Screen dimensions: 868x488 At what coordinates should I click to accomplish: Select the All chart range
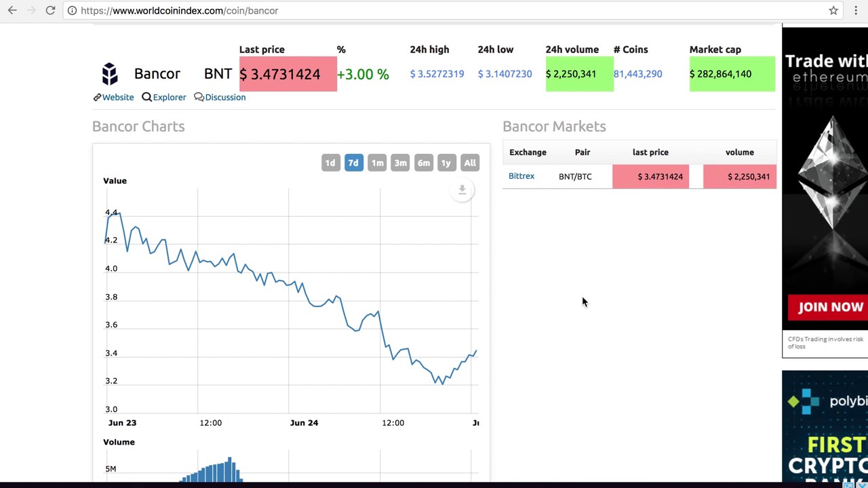point(470,163)
